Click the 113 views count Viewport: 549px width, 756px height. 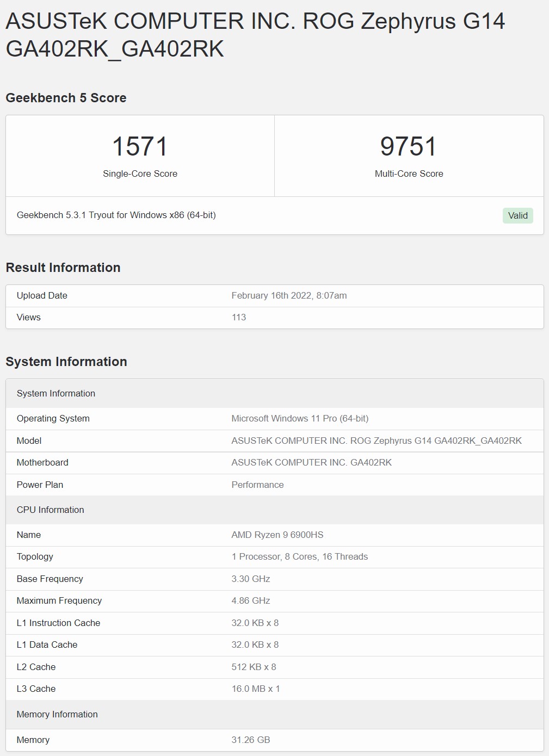pyautogui.click(x=239, y=317)
